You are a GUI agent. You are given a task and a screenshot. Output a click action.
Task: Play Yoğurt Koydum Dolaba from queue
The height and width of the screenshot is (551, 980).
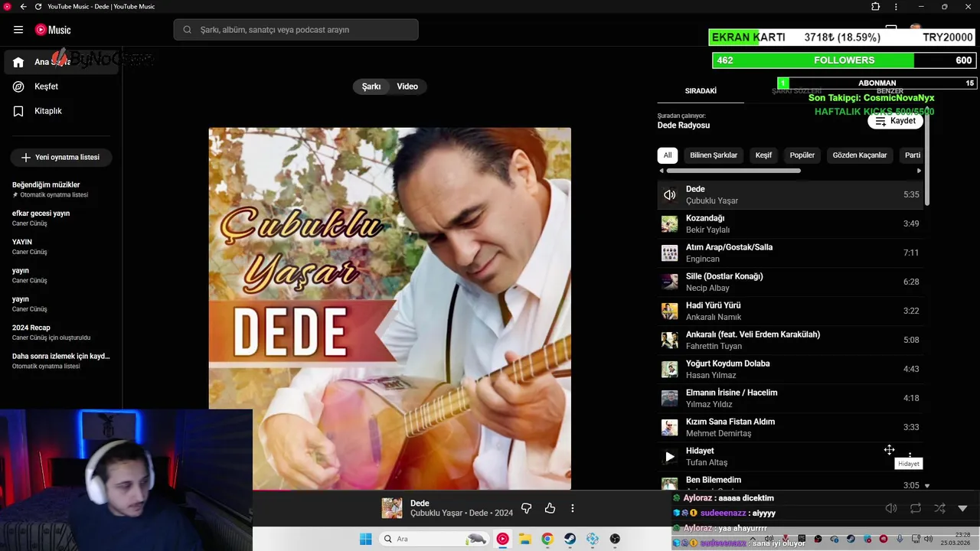(x=790, y=369)
